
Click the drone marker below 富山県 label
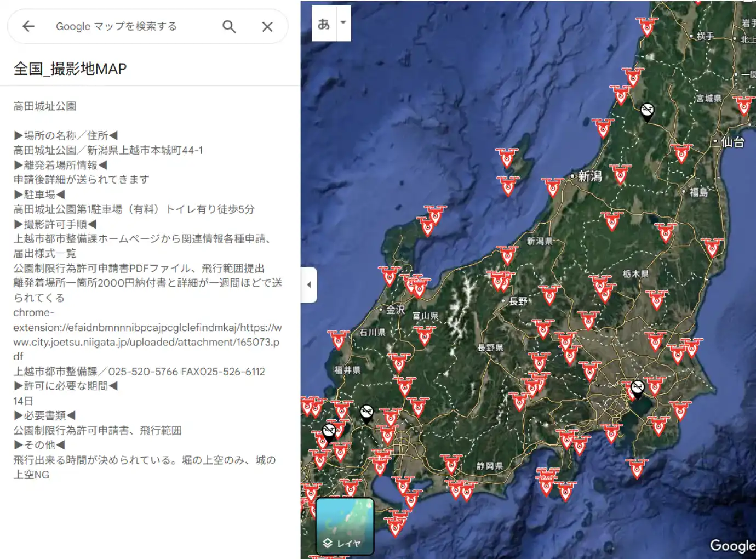coord(425,336)
